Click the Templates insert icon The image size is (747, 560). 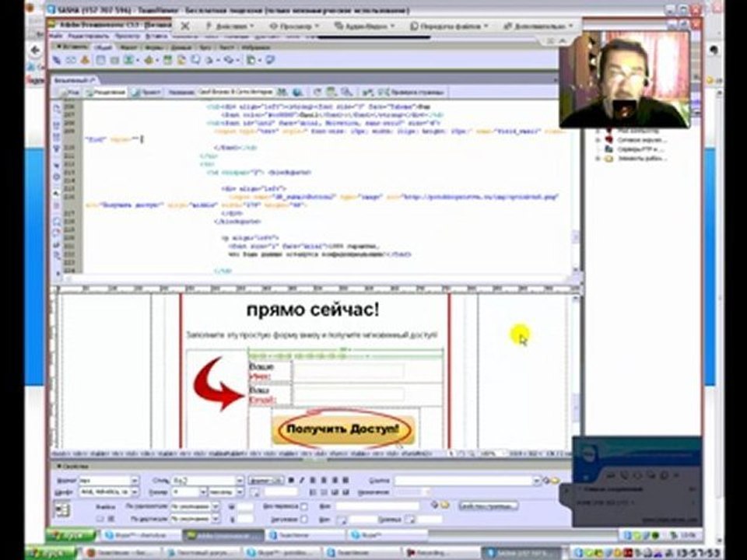point(251,61)
